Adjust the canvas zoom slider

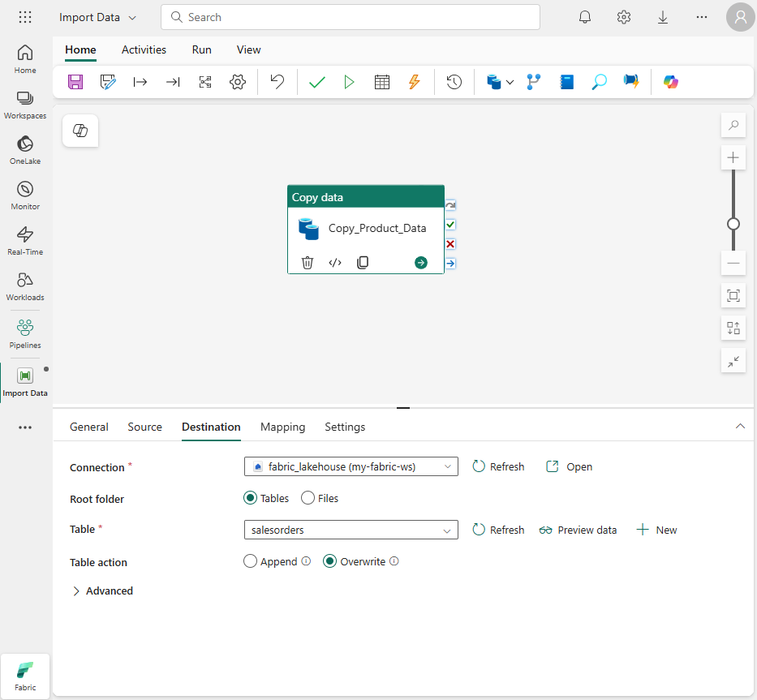tap(733, 224)
